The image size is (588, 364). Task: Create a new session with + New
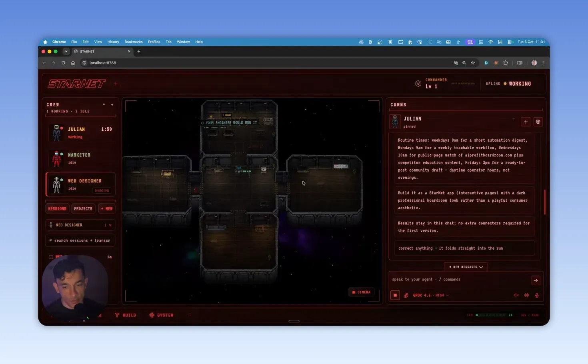(x=107, y=208)
